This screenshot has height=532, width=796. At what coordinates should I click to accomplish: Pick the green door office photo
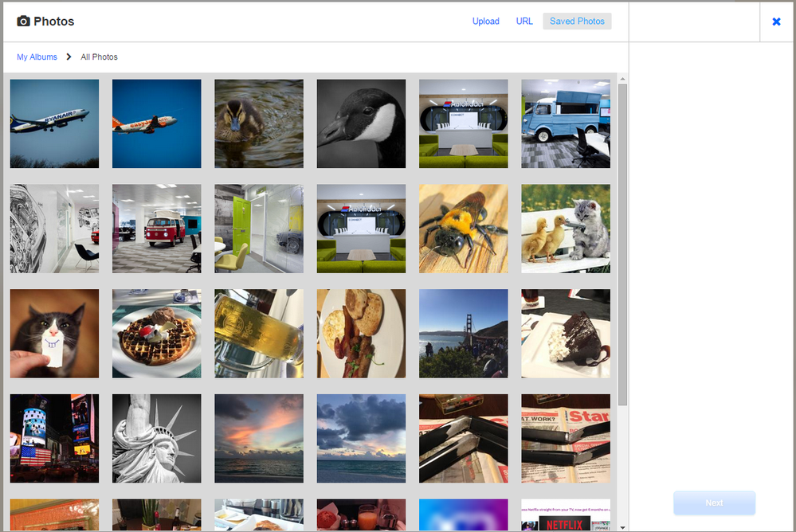(x=259, y=229)
